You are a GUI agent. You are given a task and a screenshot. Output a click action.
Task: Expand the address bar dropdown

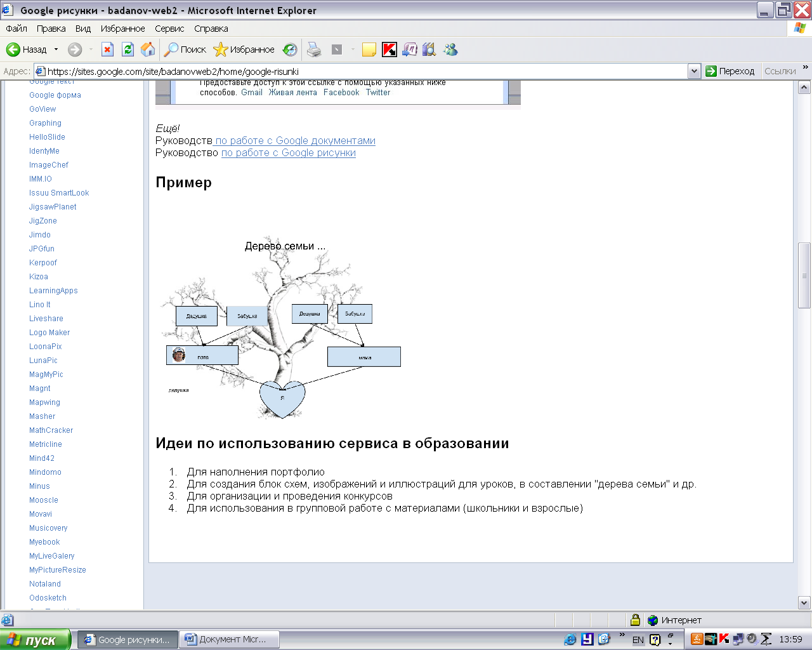click(x=694, y=71)
